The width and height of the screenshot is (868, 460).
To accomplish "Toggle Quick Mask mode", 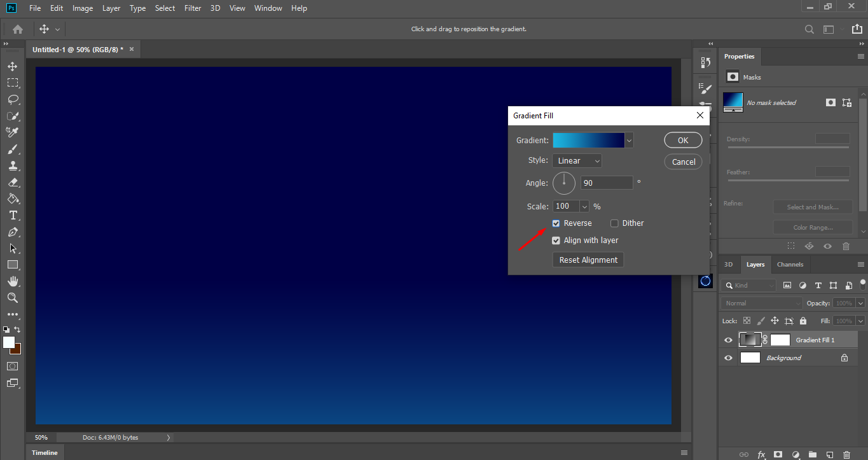I will pos(13,366).
